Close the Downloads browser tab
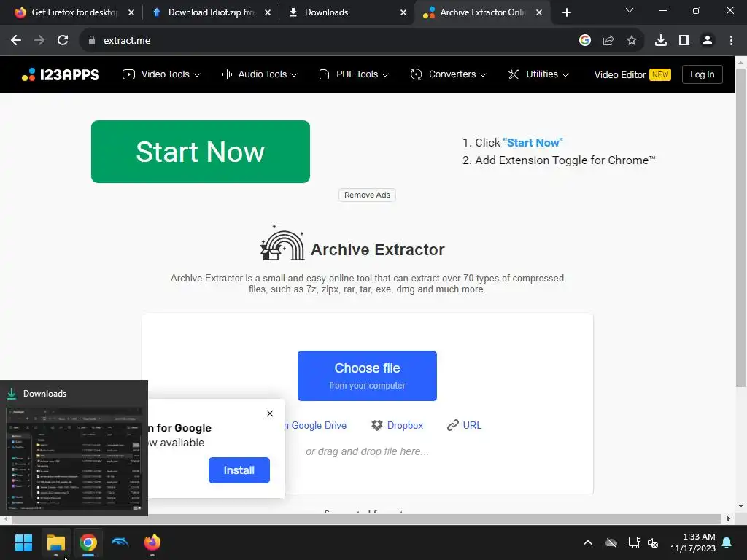The width and height of the screenshot is (747, 560). pos(403,12)
